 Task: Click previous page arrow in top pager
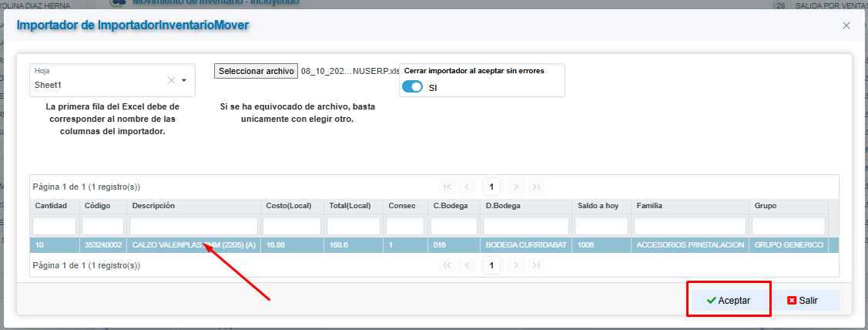tap(467, 187)
